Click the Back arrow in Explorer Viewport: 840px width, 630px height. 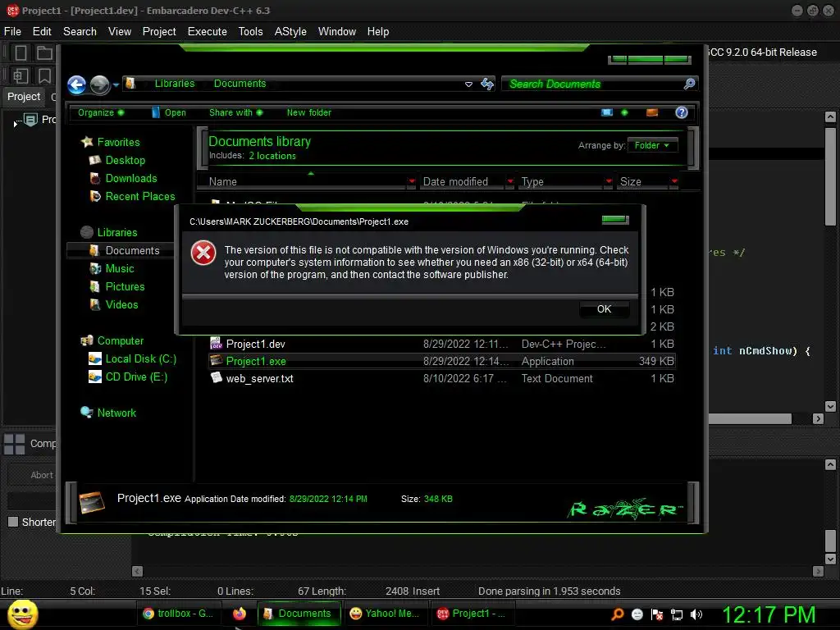[76, 84]
